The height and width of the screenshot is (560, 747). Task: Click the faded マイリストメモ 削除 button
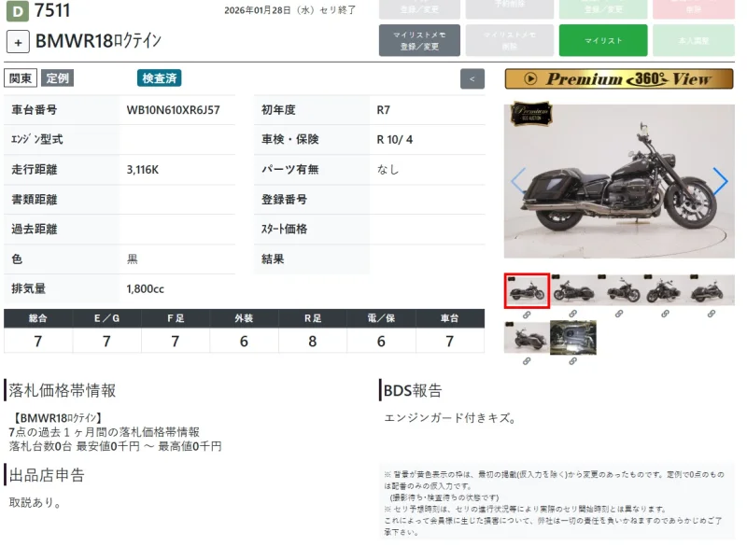tap(509, 40)
